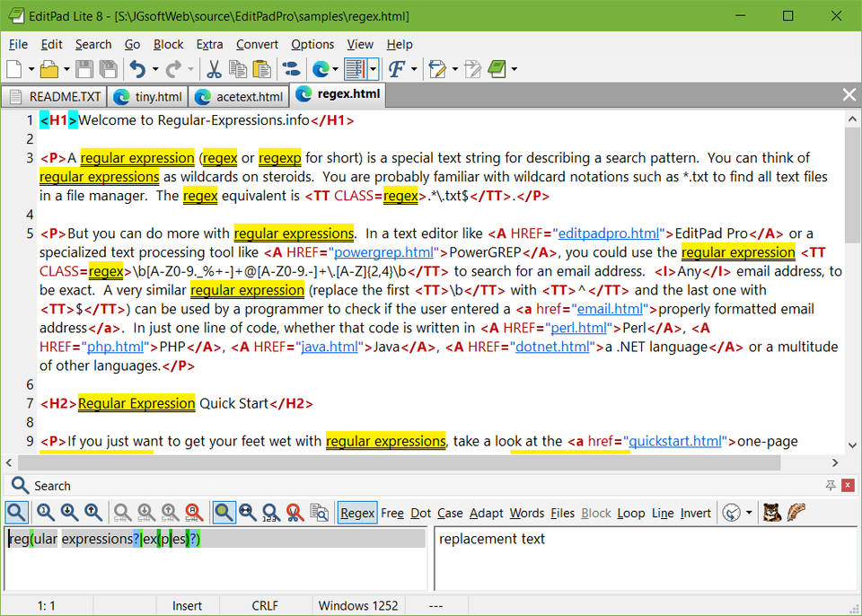Expand the Font F icon dropdown arrow

[x=412, y=69]
